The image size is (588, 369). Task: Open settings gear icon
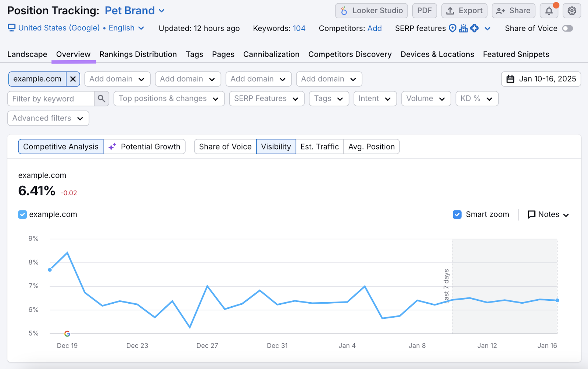pyautogui.click(x=572, y=11)
